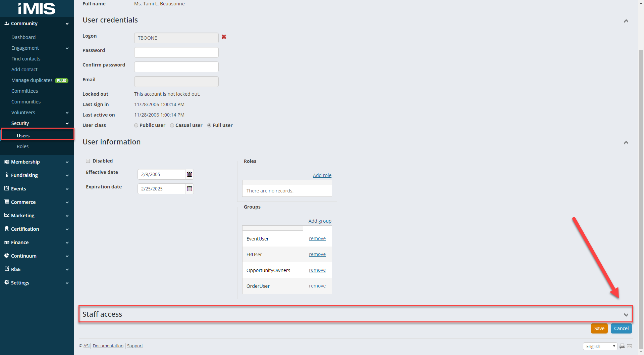644x355 pixels.
Task: Click the print icon in the footer
Action: pyautogui.click(x=622, y=346)
